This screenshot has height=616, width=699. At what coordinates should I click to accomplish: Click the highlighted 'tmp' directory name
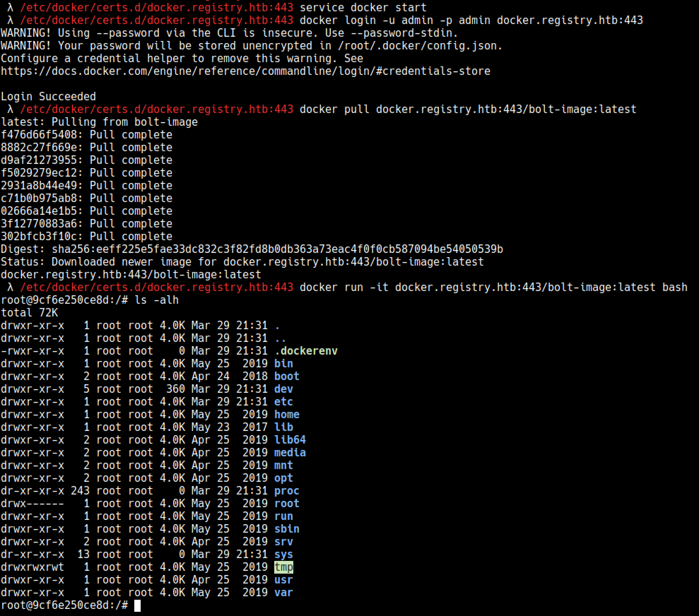click(284, 567)
